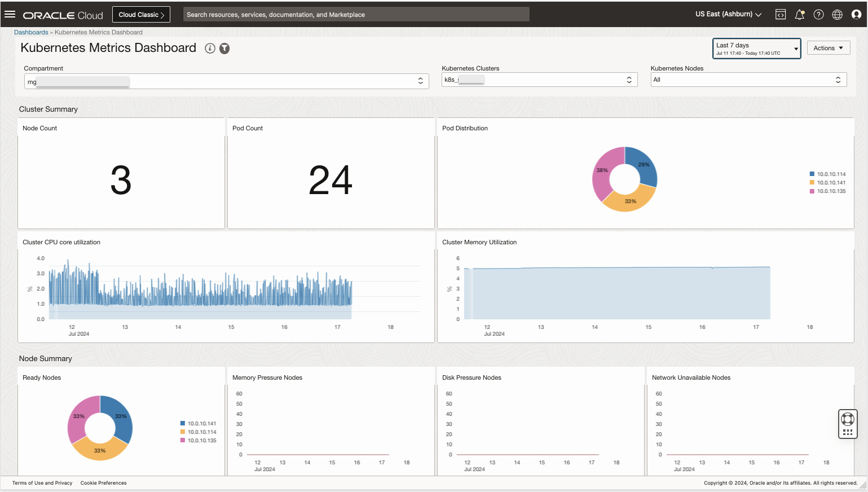Open the notifications bell

click(799, 14)
